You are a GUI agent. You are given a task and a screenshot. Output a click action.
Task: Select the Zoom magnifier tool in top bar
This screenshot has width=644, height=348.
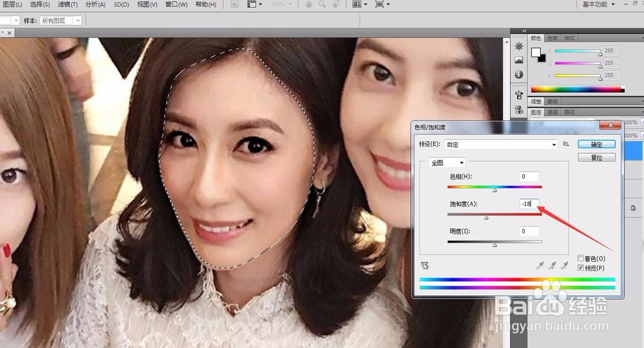(323, 4)
